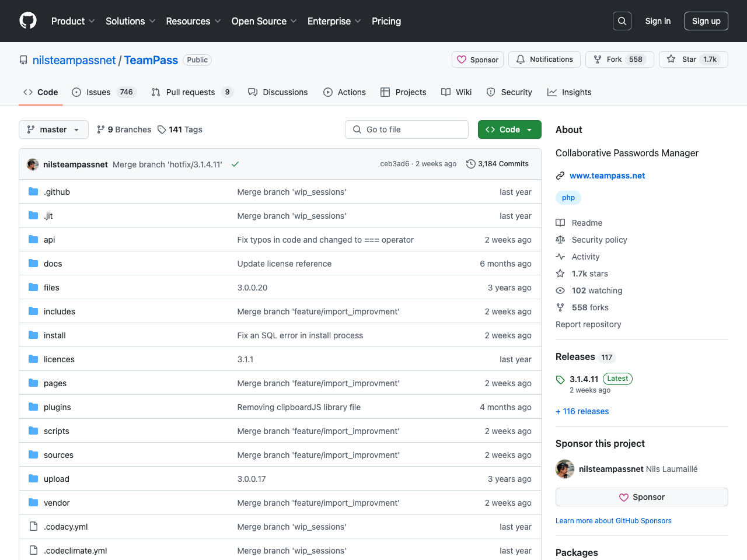
Task: Select the Code tab
Action: point(40,92)
